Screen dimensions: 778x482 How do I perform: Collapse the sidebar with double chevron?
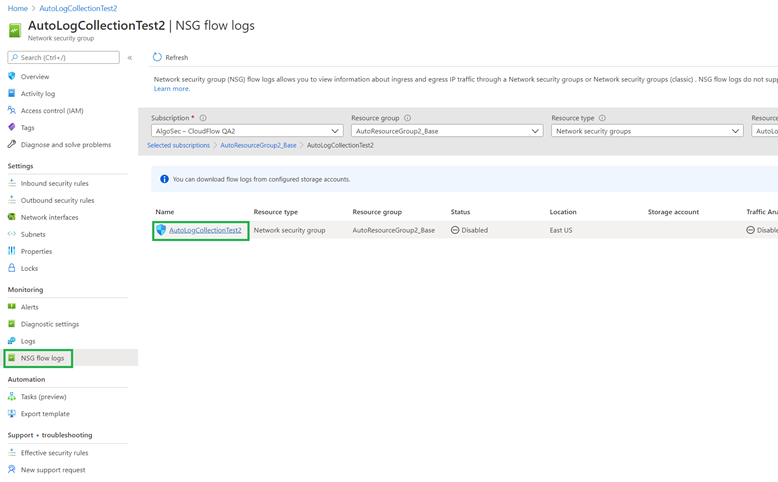130,58
